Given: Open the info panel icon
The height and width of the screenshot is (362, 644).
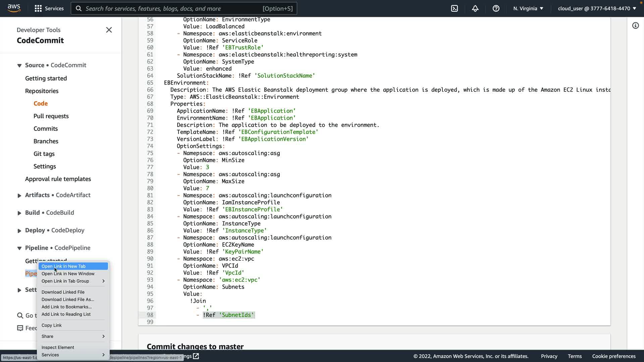Looking at the screenshot, I should coord(635,25).
